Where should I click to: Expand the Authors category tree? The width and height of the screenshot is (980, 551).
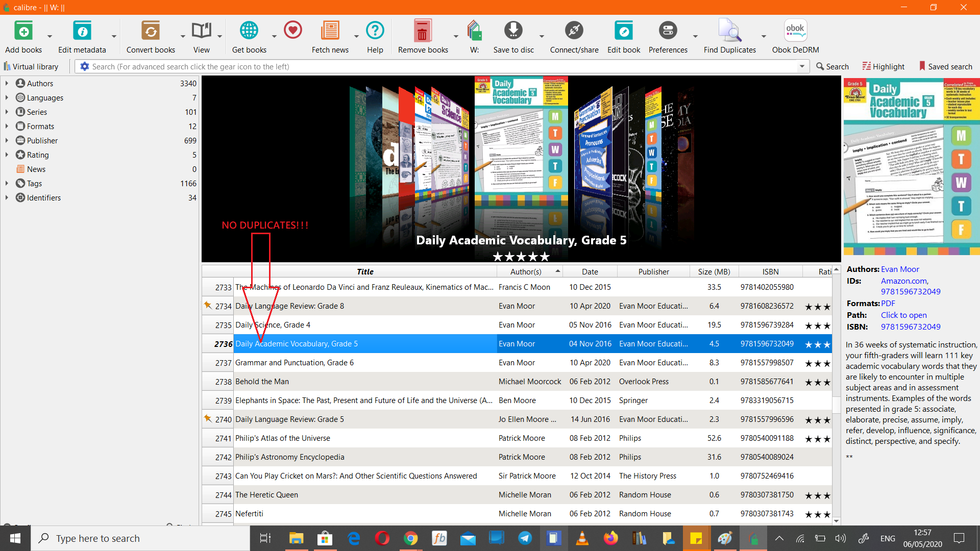tap(7, 83)
